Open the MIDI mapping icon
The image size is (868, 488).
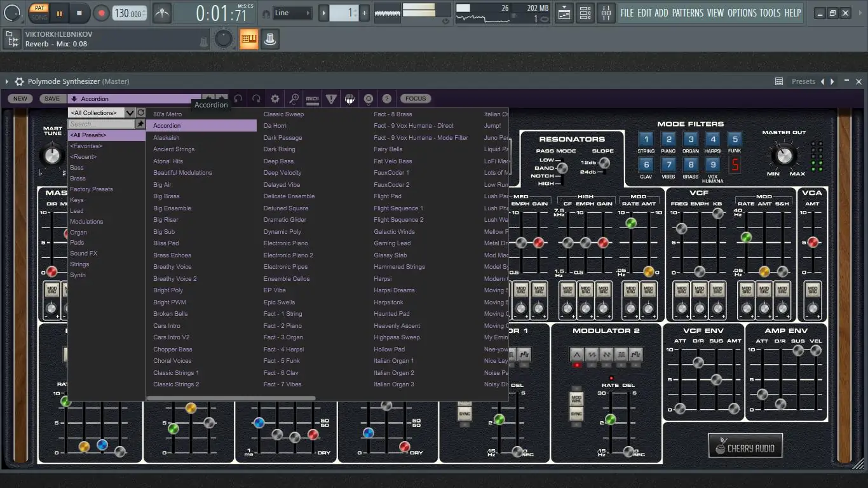coord(312,99)
